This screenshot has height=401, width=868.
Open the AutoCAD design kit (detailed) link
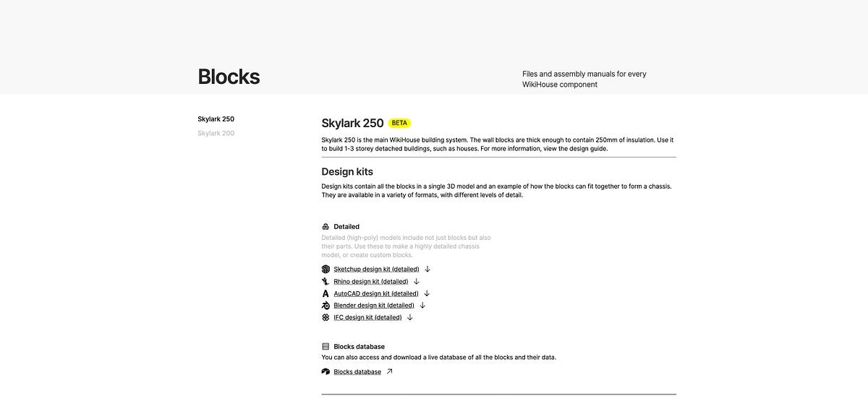(376, 293)
